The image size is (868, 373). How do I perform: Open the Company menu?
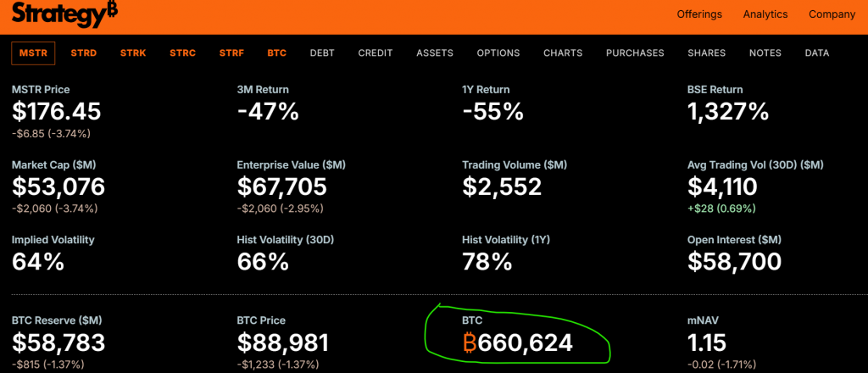[832, 14]
